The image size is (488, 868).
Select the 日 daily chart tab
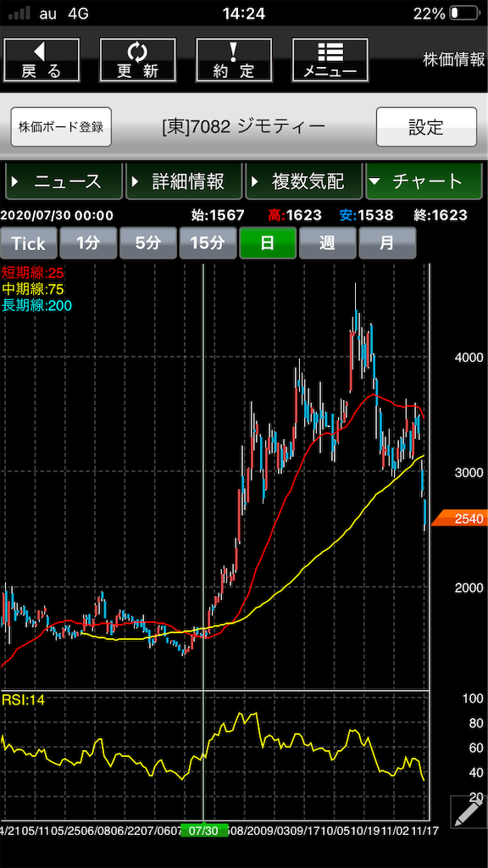[267, 243]
